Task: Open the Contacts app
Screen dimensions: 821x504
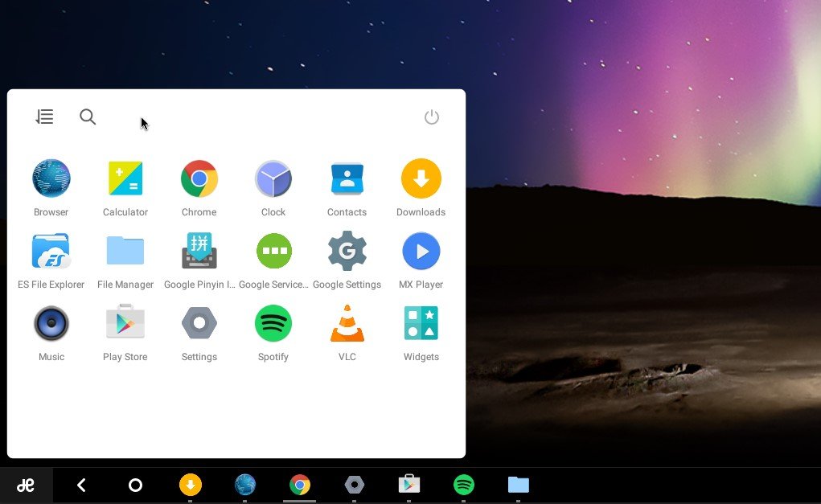Action: pyautogui.click(x=347, y=179)
